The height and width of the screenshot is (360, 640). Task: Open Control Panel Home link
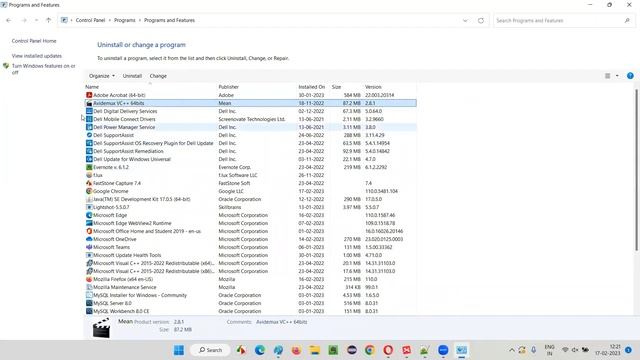(34, 41)
